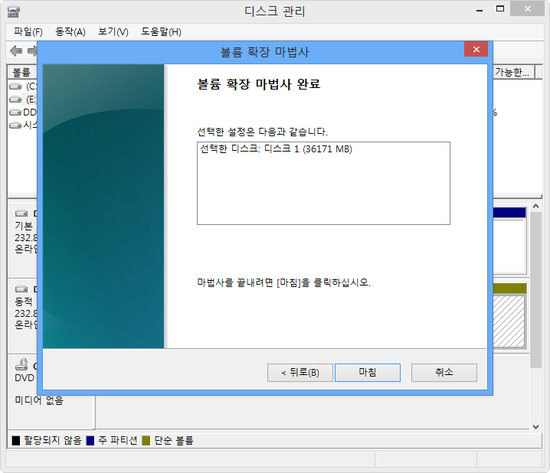Click the '선택한 설정은 다음과 같습니다.' text
Viewport: 550px width, 473px height.
[262, 132]
